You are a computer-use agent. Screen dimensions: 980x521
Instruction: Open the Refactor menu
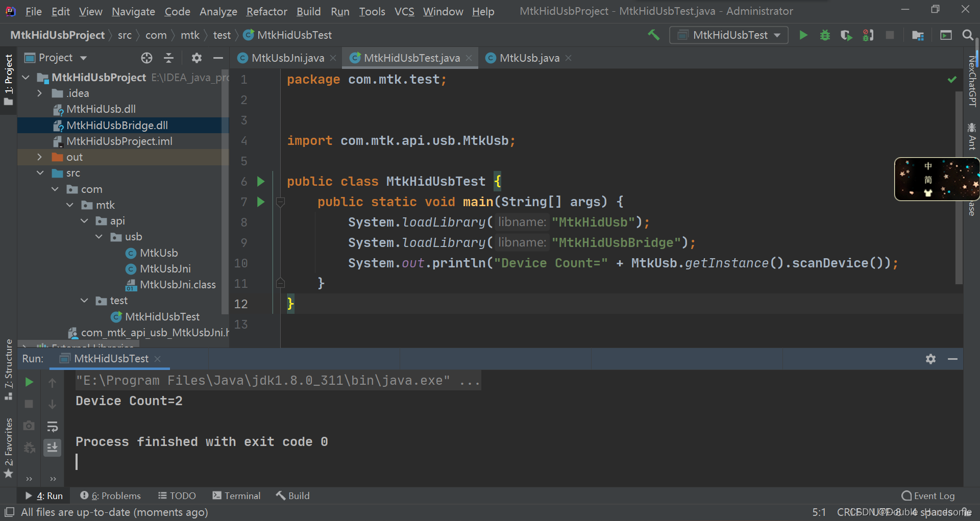coord(266,11)
